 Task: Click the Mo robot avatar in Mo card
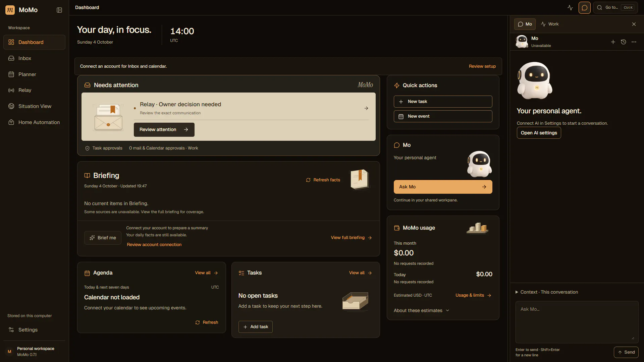pos(479,164)
